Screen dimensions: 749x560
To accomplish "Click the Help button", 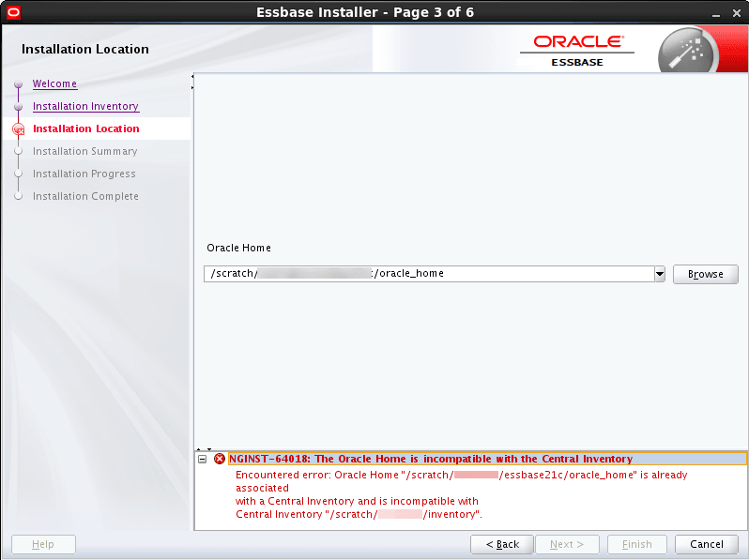I will point(43,544).
